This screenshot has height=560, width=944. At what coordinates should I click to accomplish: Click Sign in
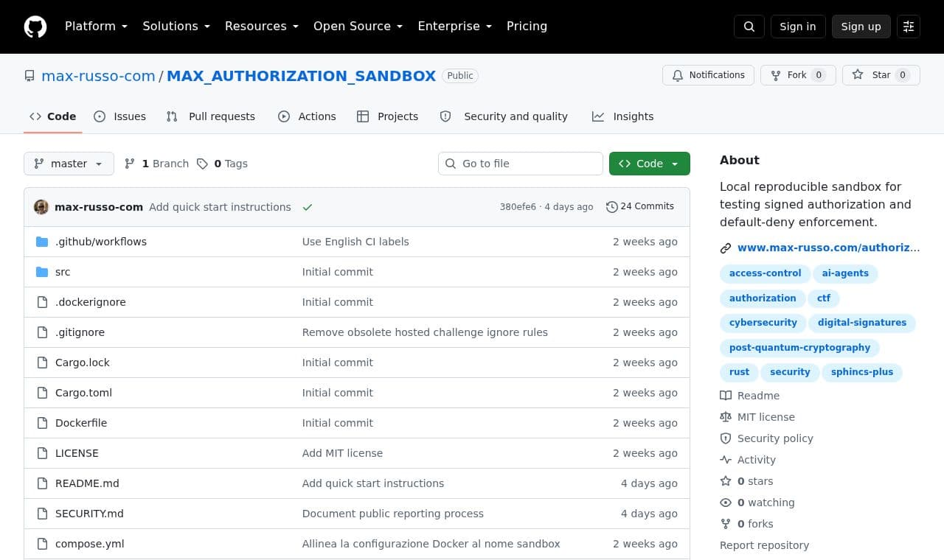(x=798, y=27)
